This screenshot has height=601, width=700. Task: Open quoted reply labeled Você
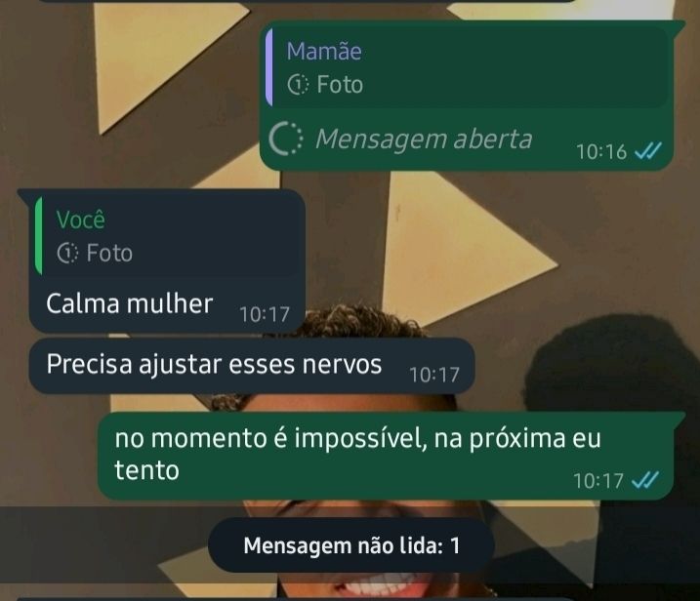coord(167,235)
